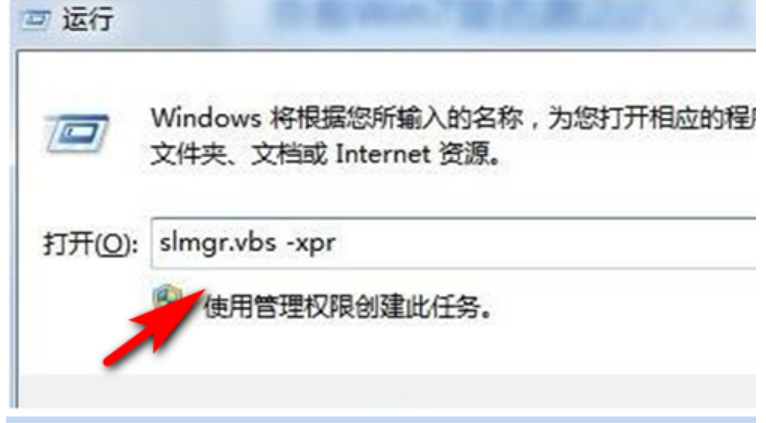Screen dimensions: 766x423
Task: Click the small Run icon in title bar
Action: click(35, 20)
